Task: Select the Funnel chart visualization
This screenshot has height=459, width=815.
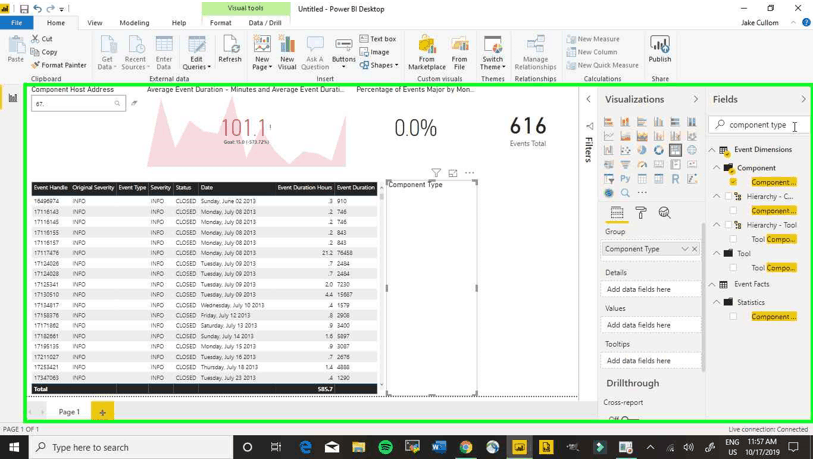Action: pos(625,165)
